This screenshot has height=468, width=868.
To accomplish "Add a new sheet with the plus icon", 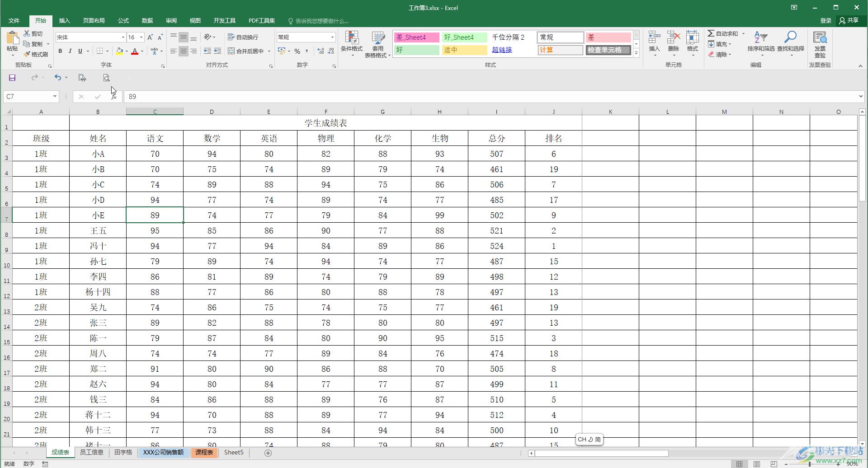I will (x=268, y=453).
